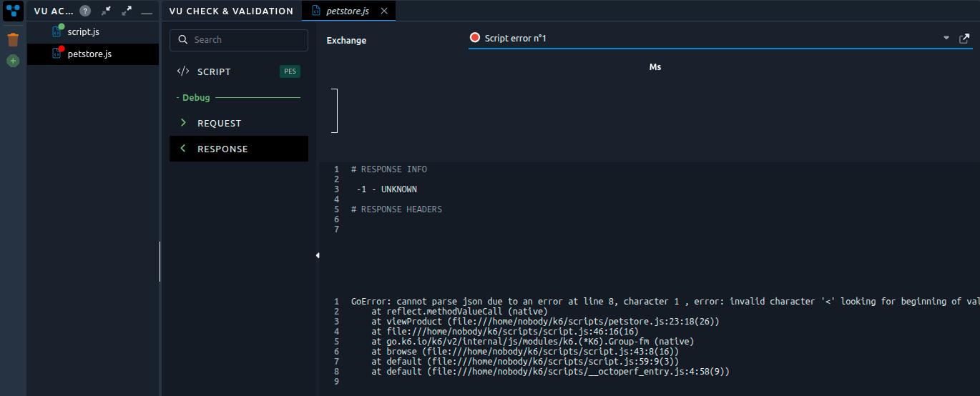Click the expand panel outward arrows icon
Image resolution: width=980 pixels, height=396 pixels.
(x=127, y=11)
